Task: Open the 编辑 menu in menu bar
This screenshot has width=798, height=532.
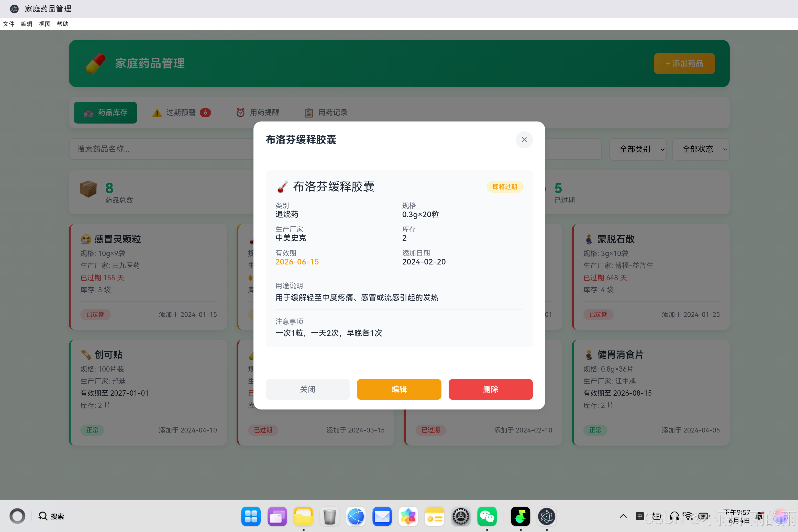Action: [27, 24]
